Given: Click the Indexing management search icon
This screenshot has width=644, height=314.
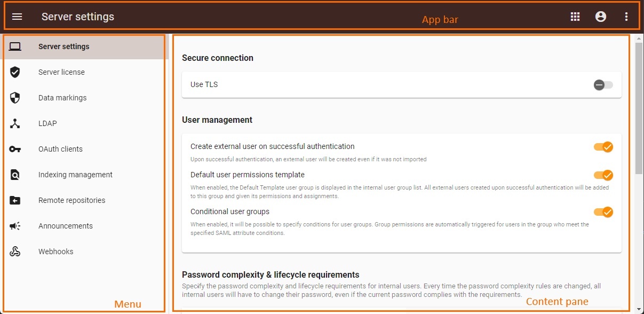Looking at the screenshot, I should pos(15,175).
